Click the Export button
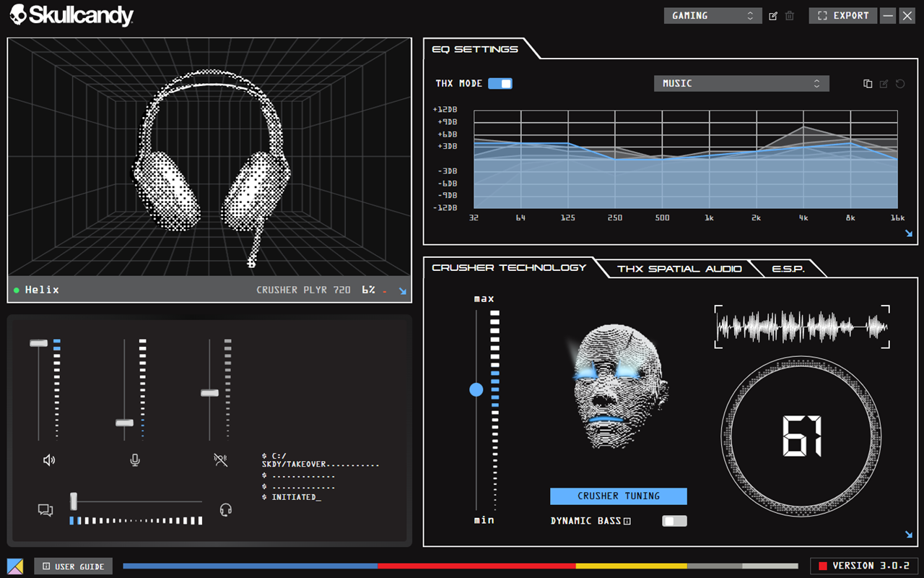 [x=842, y=16]
